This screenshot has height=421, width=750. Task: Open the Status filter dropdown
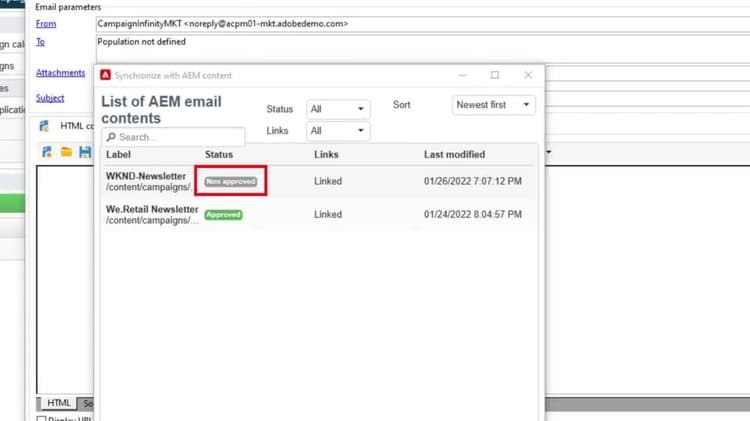[x=338, y=109]
